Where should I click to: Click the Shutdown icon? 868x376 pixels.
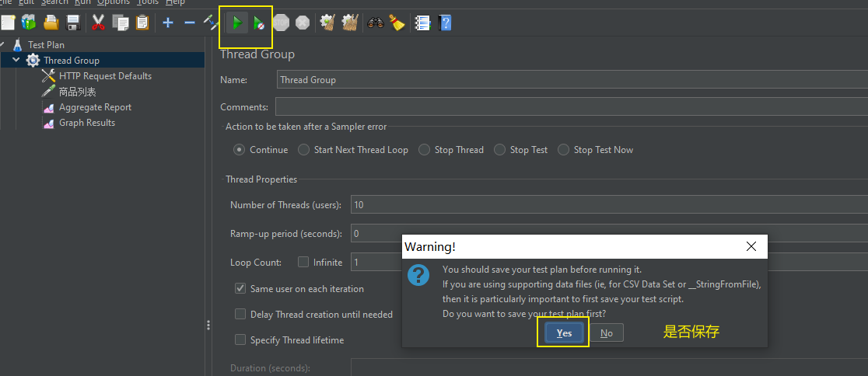point(303,23)
